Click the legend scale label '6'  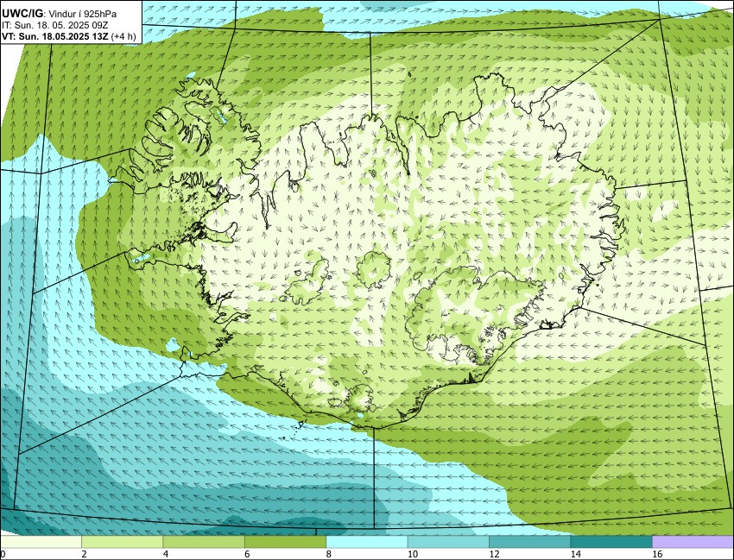point(247,554)
